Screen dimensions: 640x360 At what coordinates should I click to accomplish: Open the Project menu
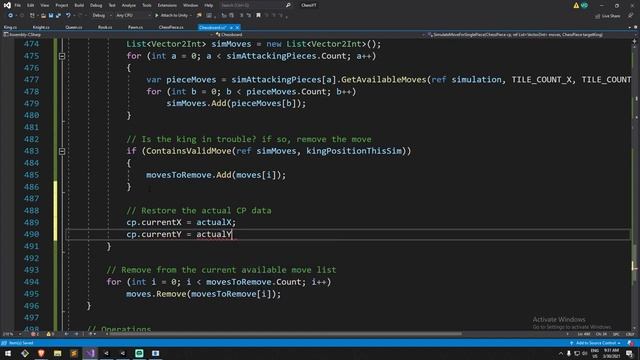tap(62, 5)
